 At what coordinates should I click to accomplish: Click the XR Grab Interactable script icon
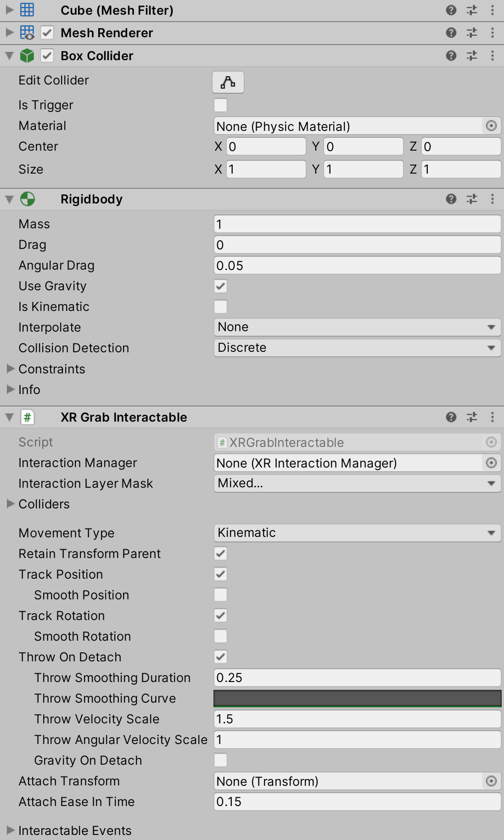[x=28, y=417]
